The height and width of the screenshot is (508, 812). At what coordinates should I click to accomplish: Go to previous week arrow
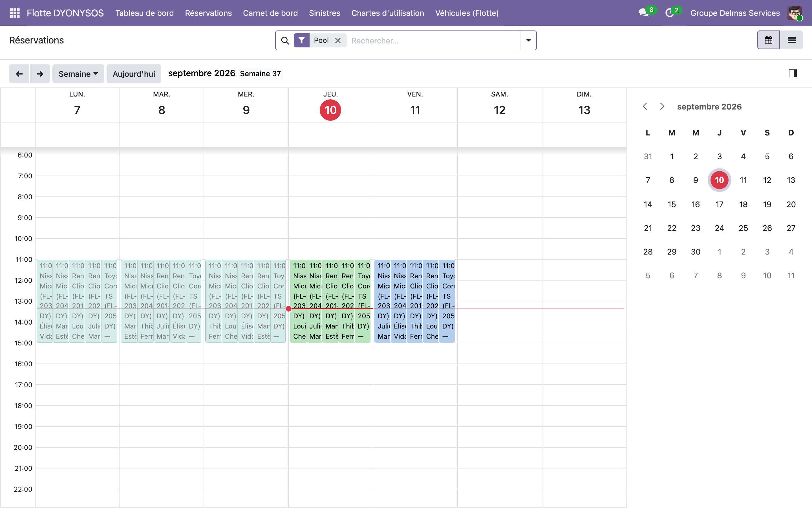19,74
